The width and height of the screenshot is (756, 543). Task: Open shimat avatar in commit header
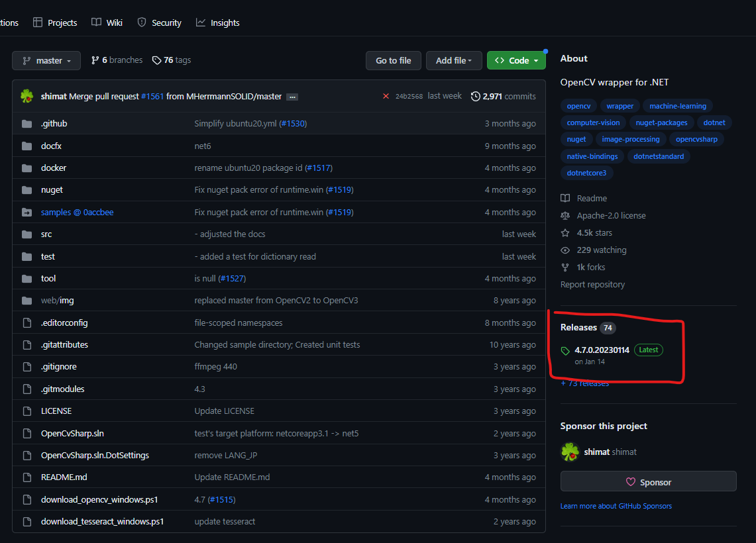pyautogui.click(x=27, y=97)
